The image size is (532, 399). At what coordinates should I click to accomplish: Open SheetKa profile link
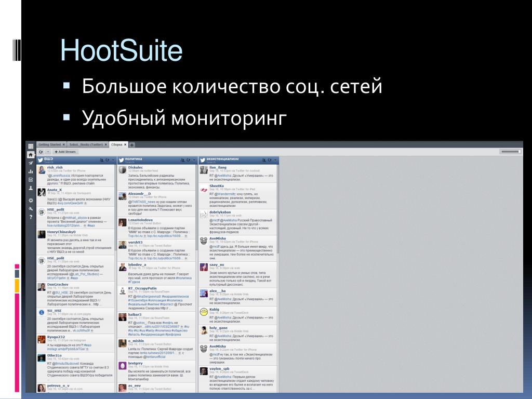click(x=217, y=186)
